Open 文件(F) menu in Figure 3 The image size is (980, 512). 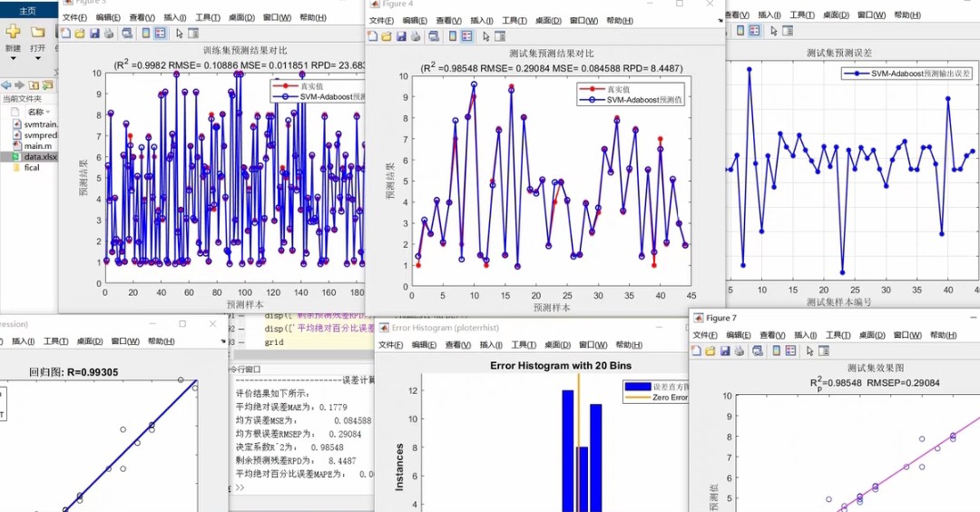pos(74,17)
